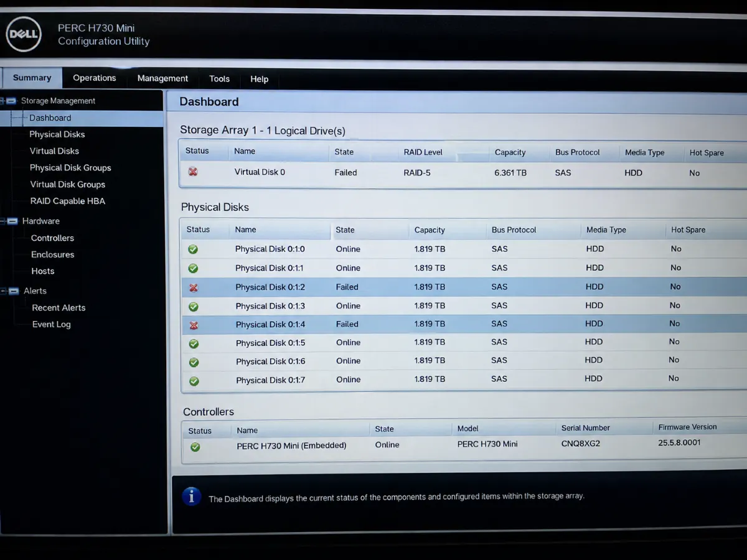Click the green status icon for Physical Disk 0:1:7
The image size is (747, 560).
(194, 381)
